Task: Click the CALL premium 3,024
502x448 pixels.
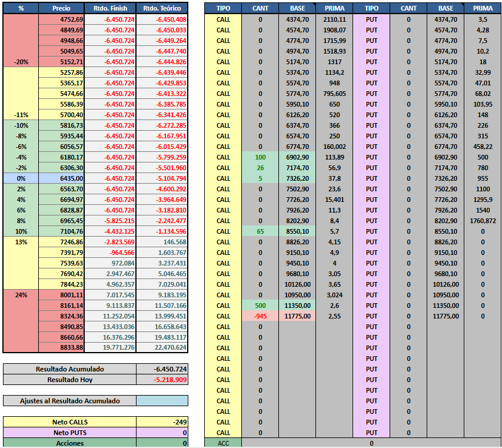Action: pyautogui.click(x=334, y=295)
